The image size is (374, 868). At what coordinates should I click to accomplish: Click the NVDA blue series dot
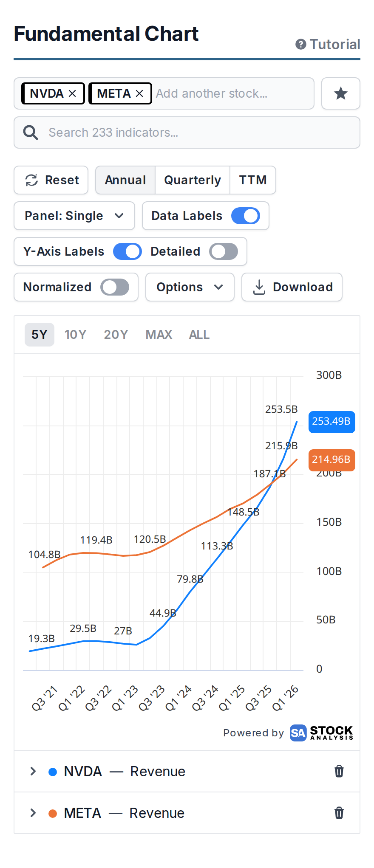pyautogui.click(x=53, y=772)
